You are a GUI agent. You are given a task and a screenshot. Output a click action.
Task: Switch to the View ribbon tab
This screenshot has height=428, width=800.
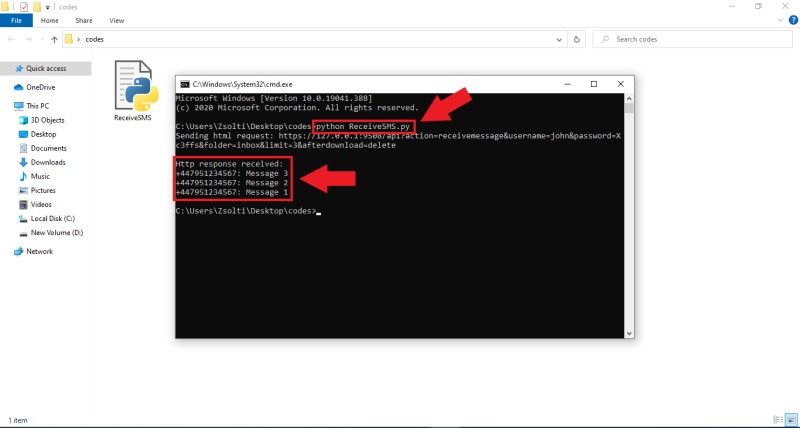coord(117,20)
